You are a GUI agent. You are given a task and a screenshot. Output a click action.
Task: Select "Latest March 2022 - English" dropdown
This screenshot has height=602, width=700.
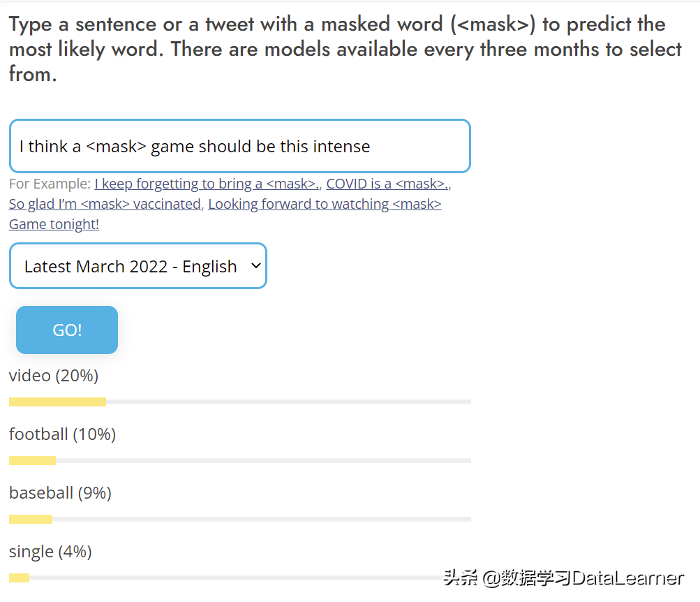pyautogui.click(x=137, y=265)
